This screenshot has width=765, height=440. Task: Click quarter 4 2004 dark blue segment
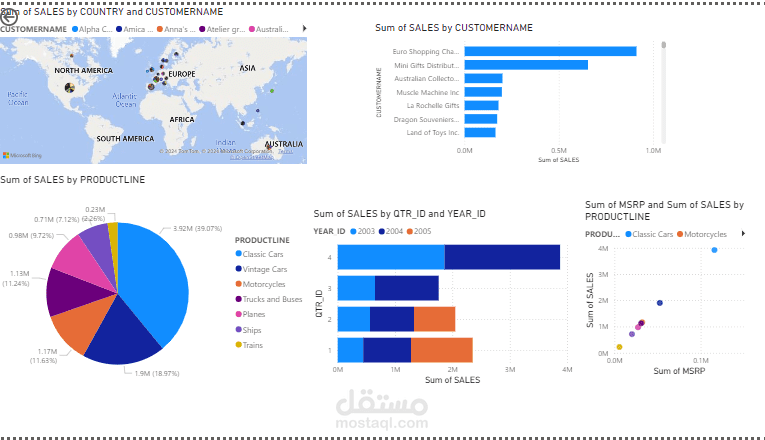[x=502, y=257]
